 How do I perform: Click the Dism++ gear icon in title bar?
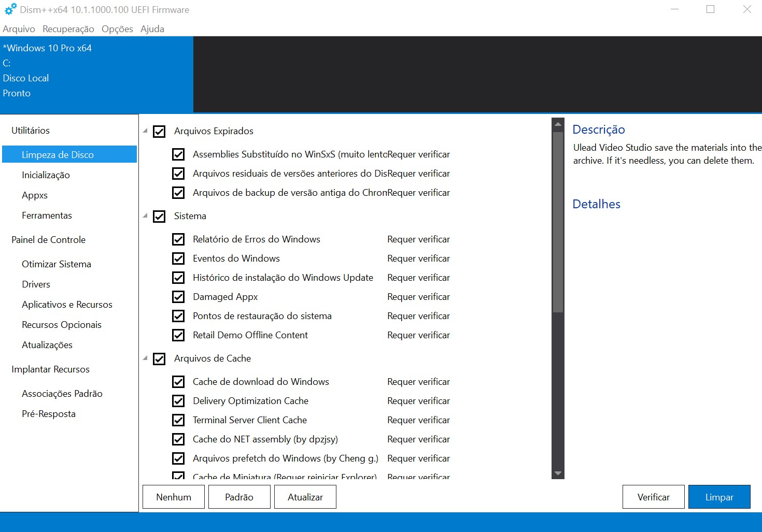(x=10, y=9)
